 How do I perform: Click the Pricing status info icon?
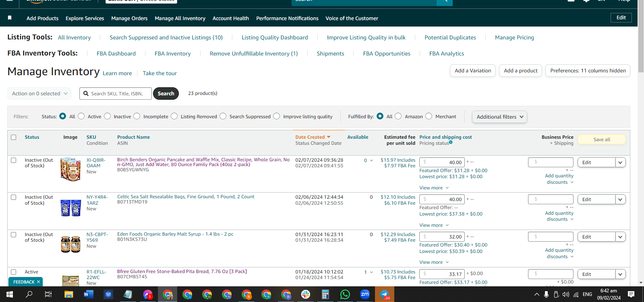coord(451,142)
